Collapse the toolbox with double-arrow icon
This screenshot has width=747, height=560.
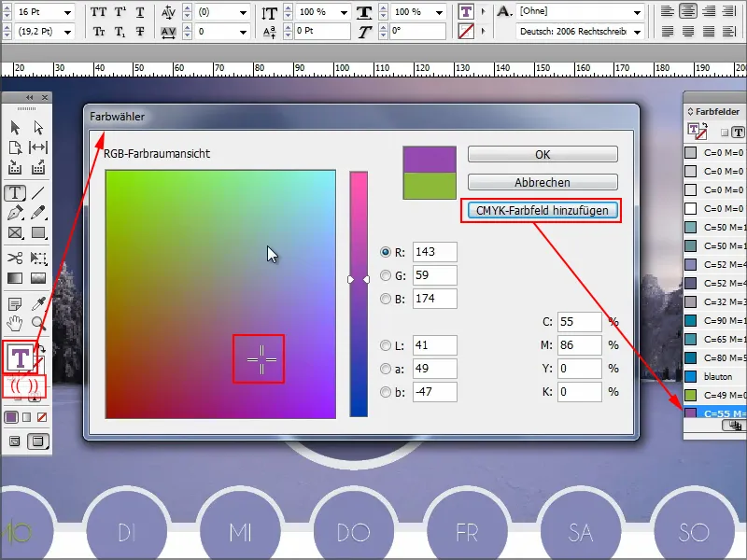point(30,97)
